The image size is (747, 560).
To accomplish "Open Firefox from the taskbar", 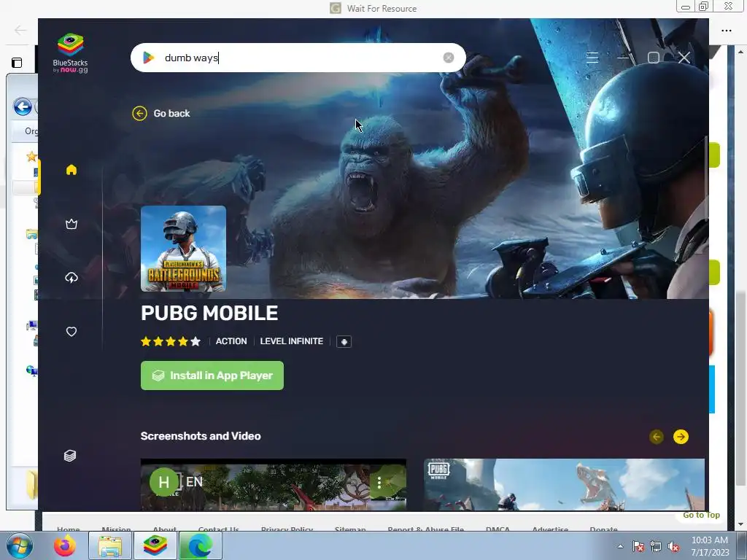I will click(65, 545).
